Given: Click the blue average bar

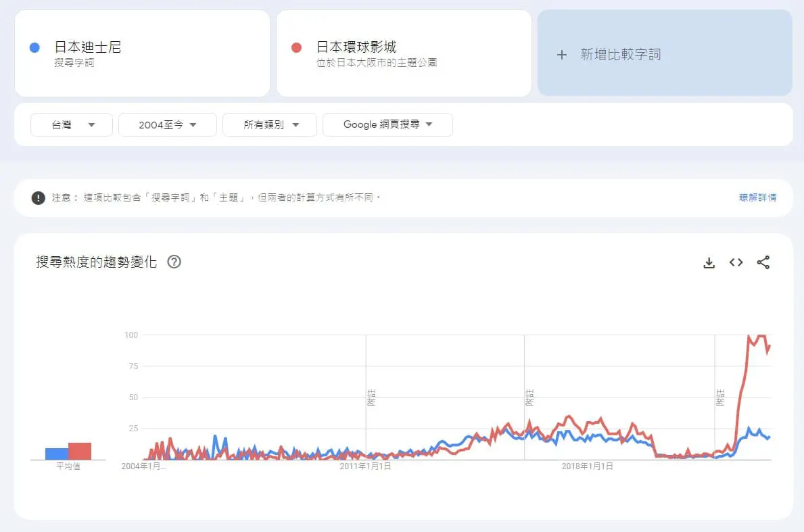Looking at the screenshot, I should tap(56, 454).
